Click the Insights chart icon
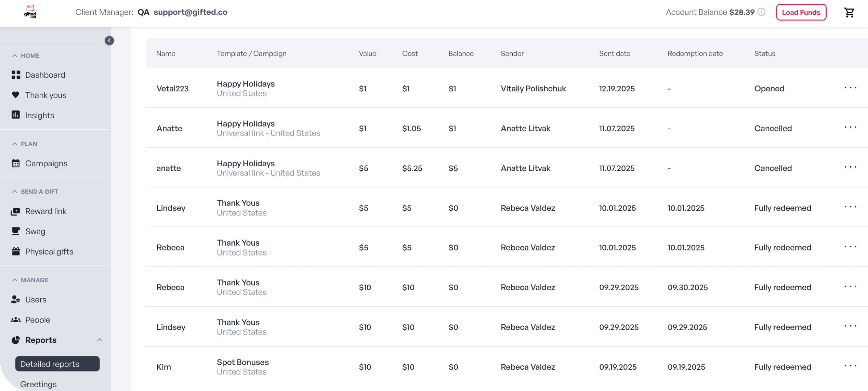868x391 pixels. [x=16, y=115]
